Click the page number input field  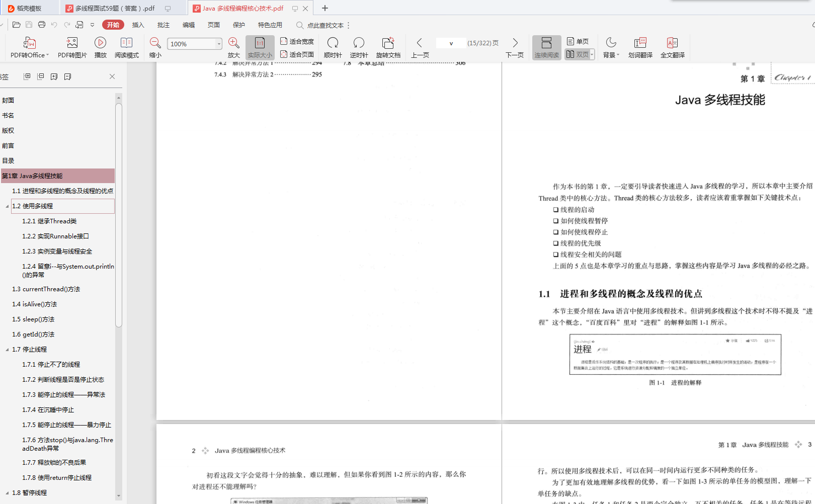(x=451, y=43)
